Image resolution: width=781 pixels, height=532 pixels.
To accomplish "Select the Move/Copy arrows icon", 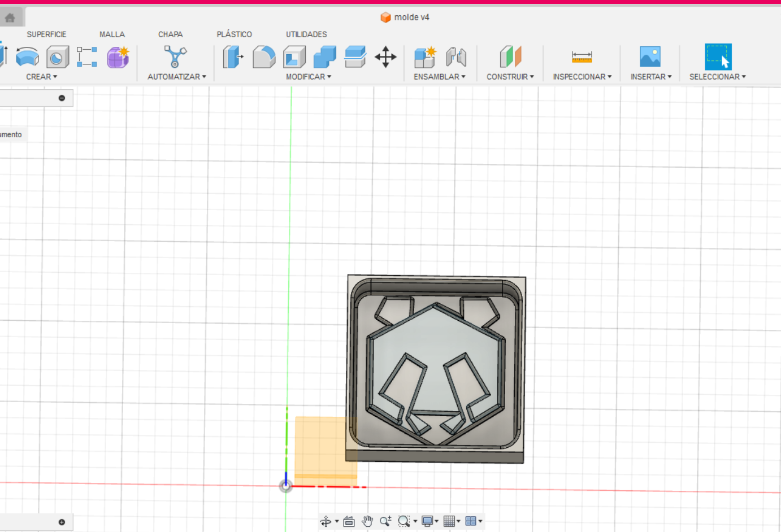I will pos(385,57).
